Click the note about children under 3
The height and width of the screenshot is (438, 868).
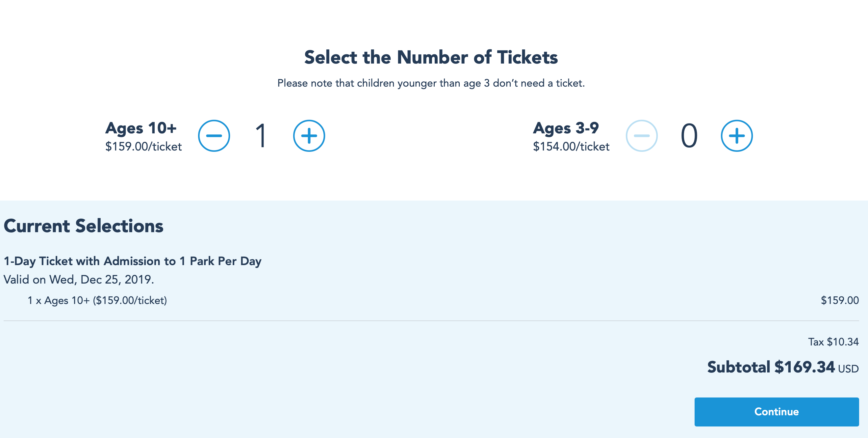pyautogui.click(x=431, y=83)
